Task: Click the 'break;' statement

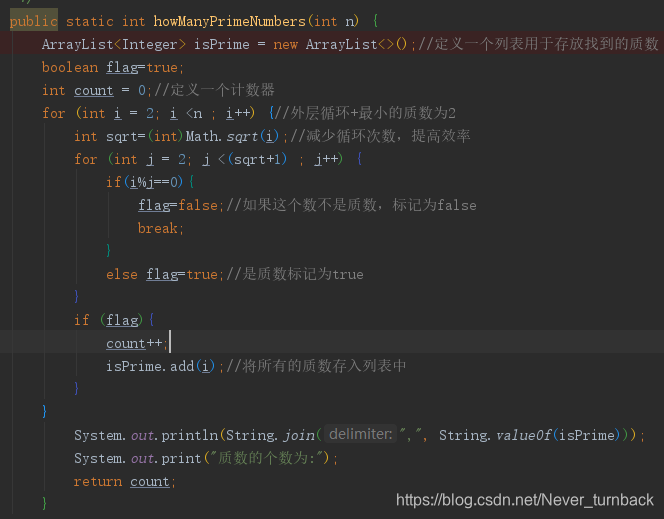Action: point(160,228)
